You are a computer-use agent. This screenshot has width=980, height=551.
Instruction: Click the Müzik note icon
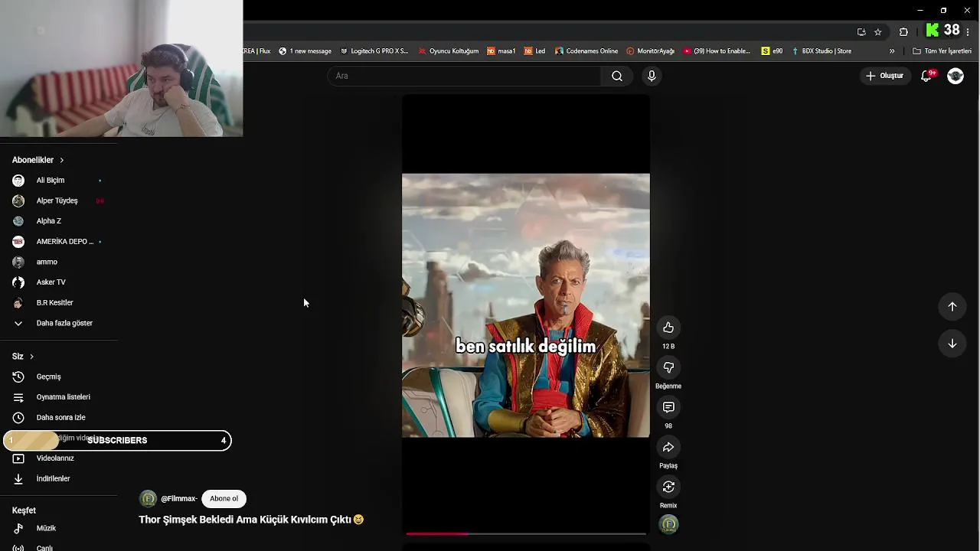click(18, 528)
